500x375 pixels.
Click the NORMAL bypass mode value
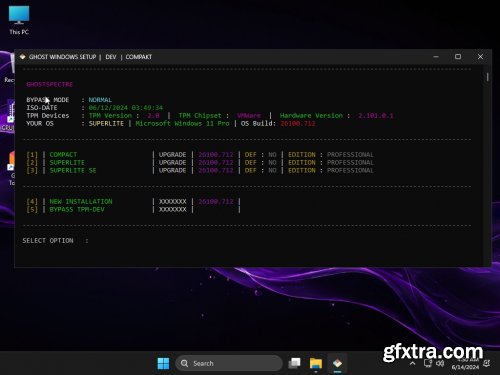(100, 100)
